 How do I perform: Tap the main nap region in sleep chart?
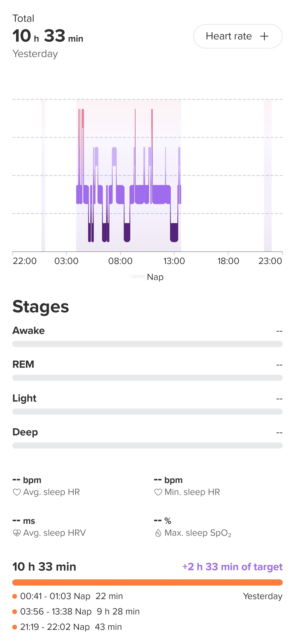[128, 175]
